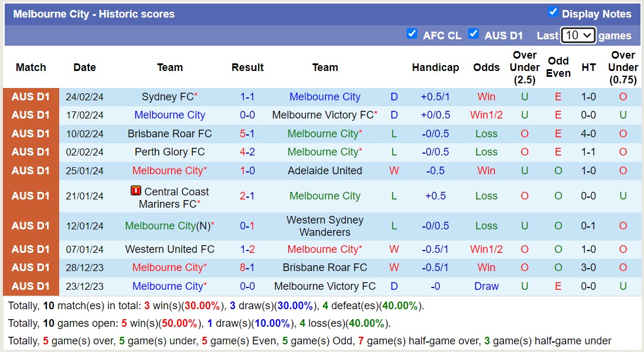Image resolution: width=644 pixels, height=352 pixels.
Task: Open the last games count dropdown
Action: pos(578,35)
